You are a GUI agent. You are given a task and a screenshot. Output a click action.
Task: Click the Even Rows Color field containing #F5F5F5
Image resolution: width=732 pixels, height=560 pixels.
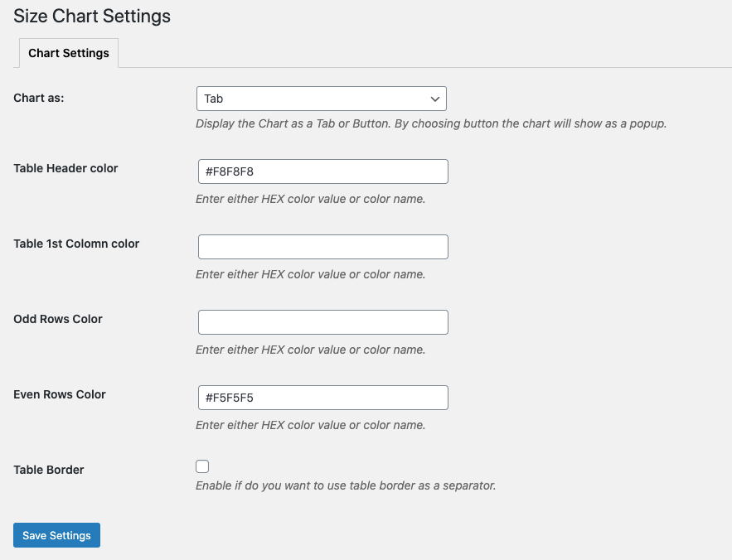[323, 398]
